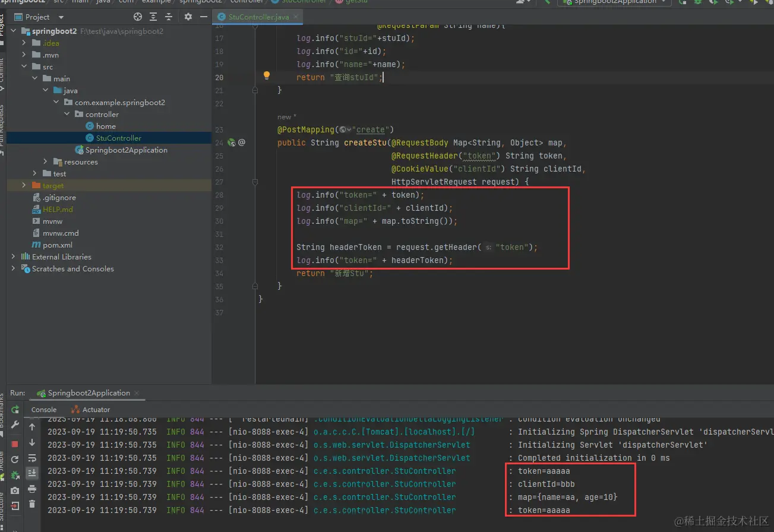
Task: Expand all nodes in Project panel
Action: 153,17
